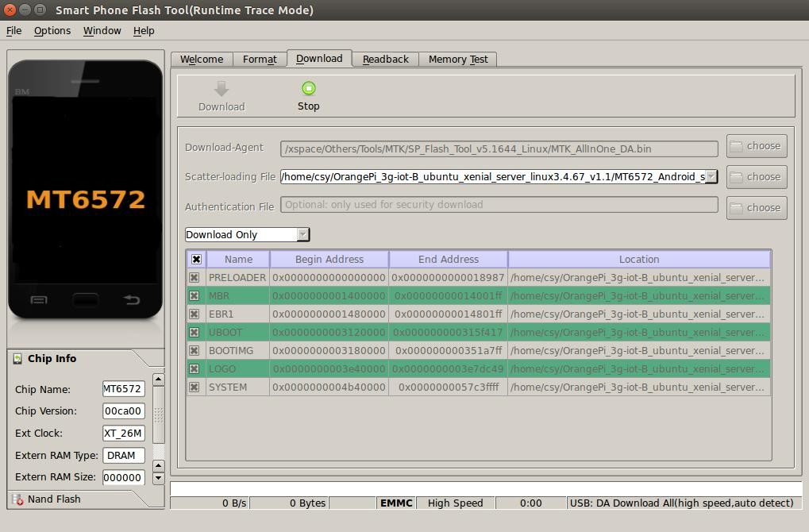The image size is (809, 532).
Task: Click LOGO end address 0x0000000003e7dc49
Action: [449, 369]
